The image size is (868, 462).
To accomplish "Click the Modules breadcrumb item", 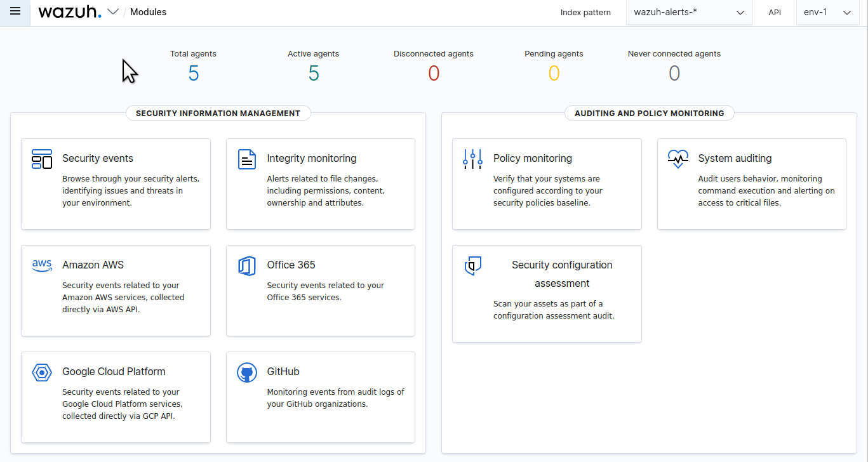I will pos(148,12).
